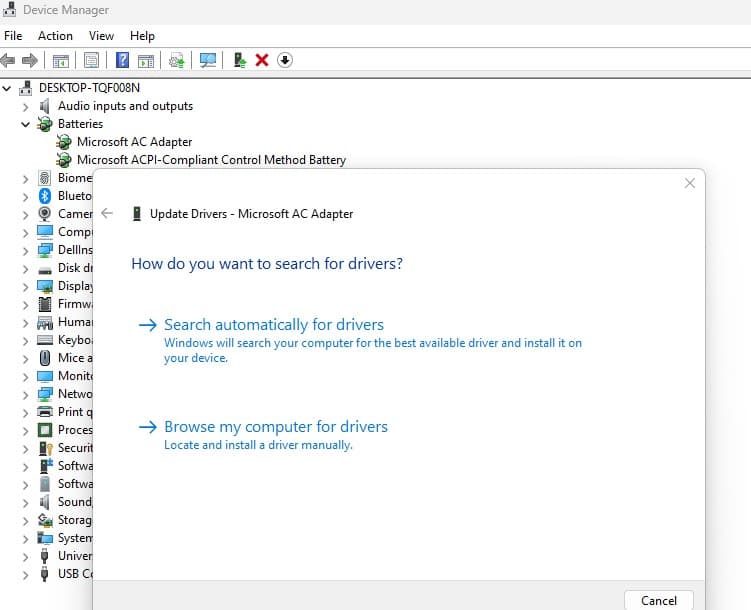Image resolution: width=751 pixels, height=610 pixels.
Task: Expand the Network adapters category chevron
Action: (x=26, y=395)
